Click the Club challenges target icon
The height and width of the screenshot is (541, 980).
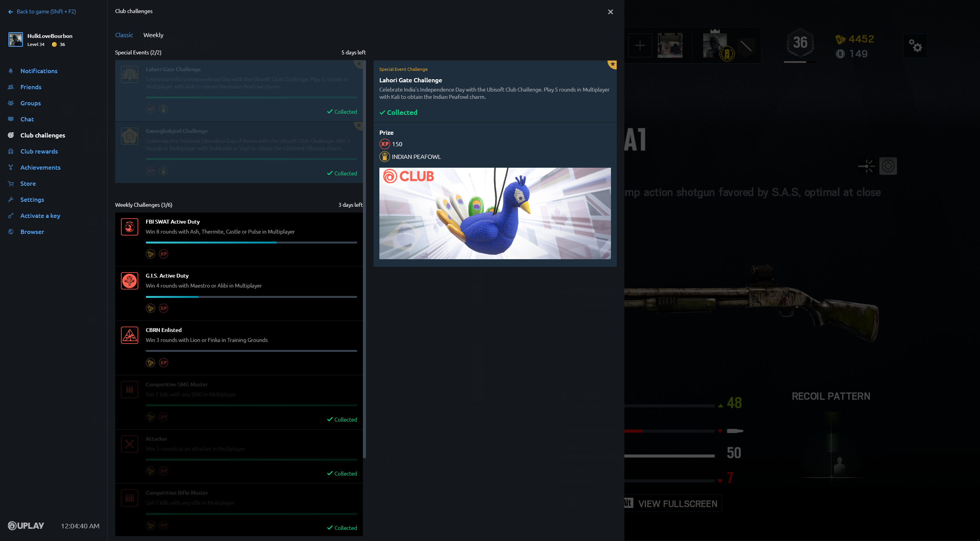coord(11,135)
